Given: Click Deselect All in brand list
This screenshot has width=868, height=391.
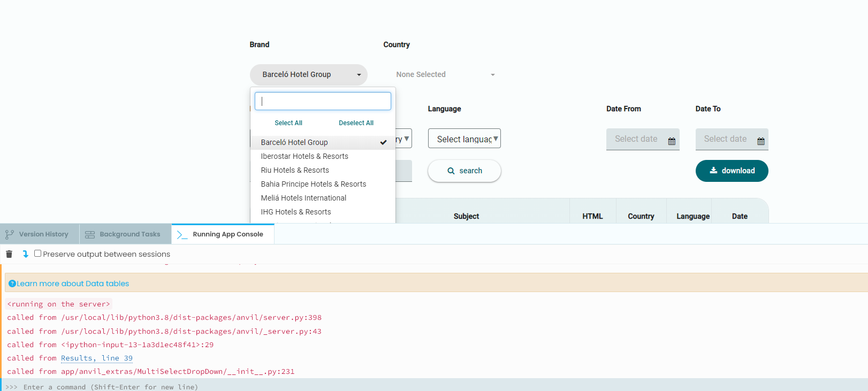Looking at the screenshot, I should pos(356,123).
